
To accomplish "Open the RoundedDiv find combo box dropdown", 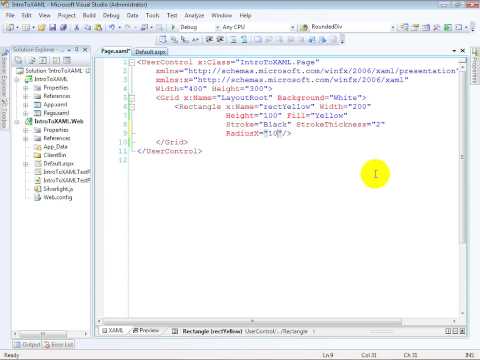I will coord(393,27).
